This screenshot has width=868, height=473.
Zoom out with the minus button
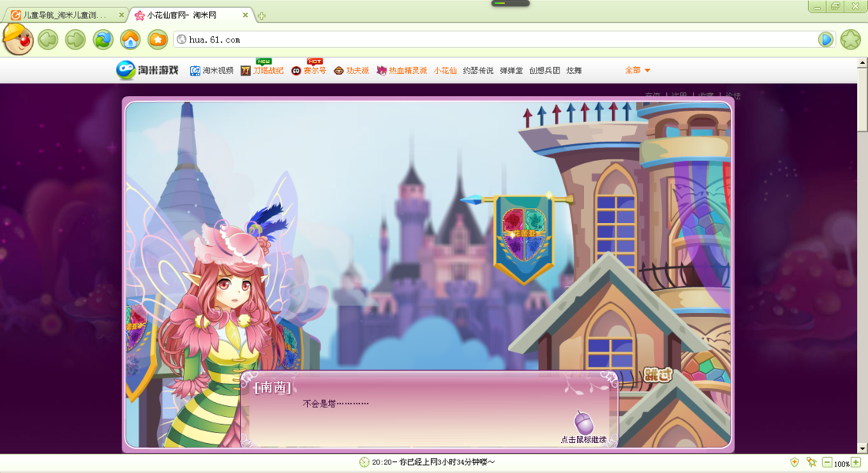(x=827, y=462)
